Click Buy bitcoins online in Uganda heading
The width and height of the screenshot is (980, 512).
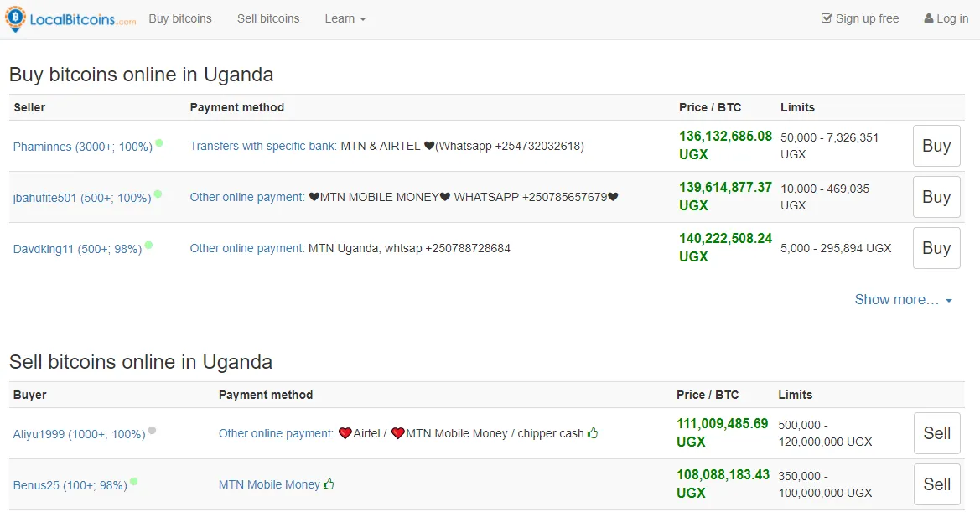pyautogui.click(x=141, y=75)
